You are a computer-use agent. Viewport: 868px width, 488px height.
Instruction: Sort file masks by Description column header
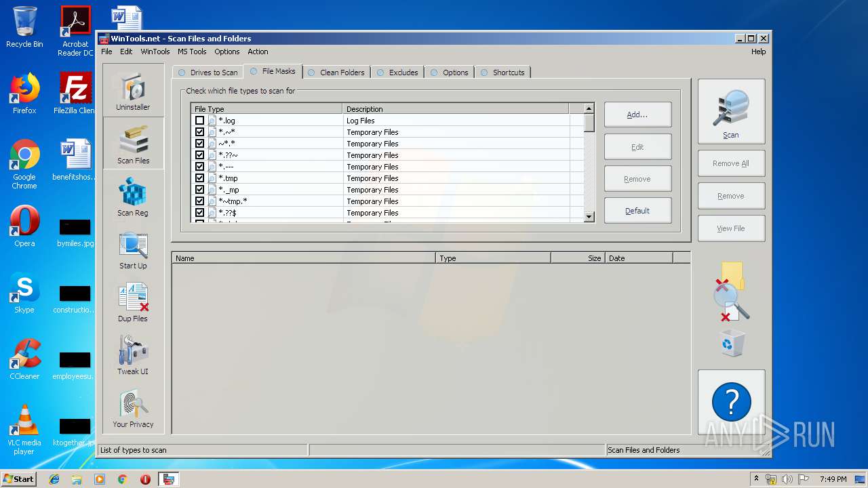456,108
